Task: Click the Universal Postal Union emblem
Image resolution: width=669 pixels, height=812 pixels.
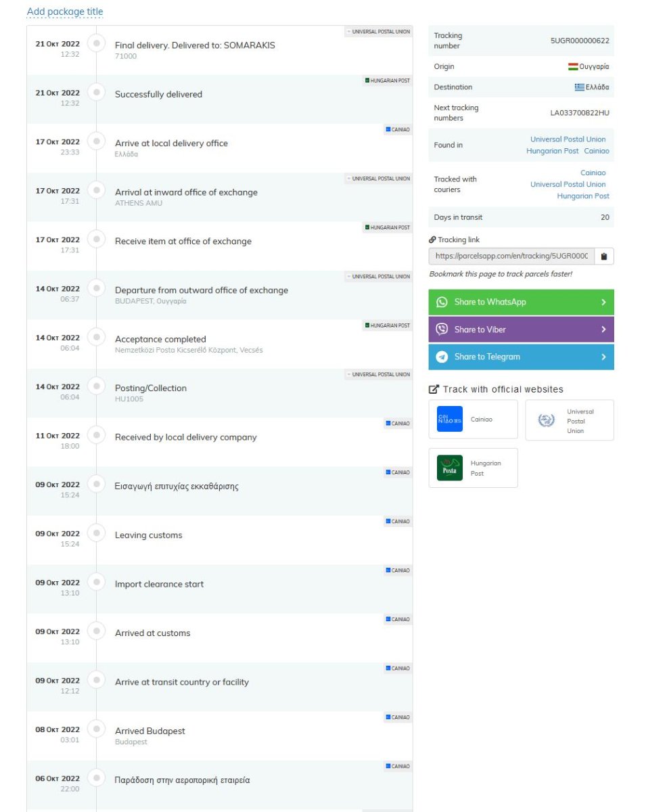Action: click(546, 420)
